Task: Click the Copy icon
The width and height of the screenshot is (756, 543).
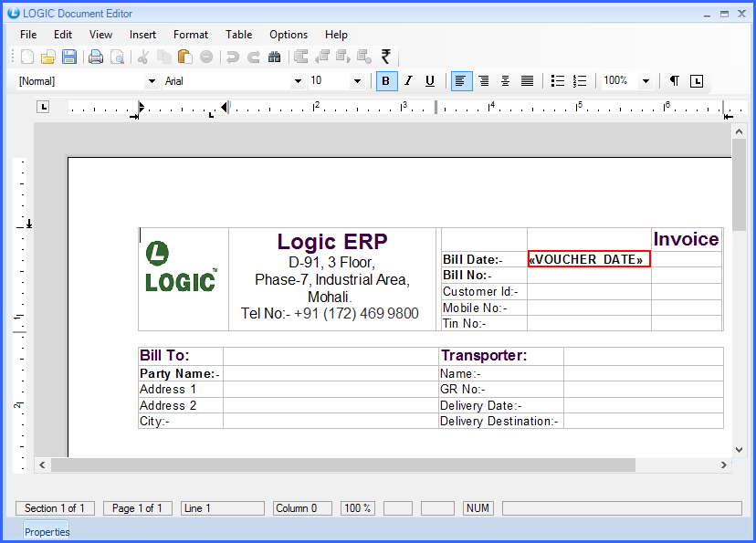Action: 164,57
